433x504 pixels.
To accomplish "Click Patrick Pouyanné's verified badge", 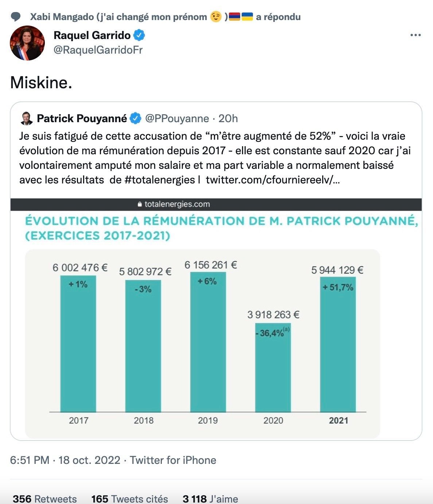I will (x=136, y=119).
